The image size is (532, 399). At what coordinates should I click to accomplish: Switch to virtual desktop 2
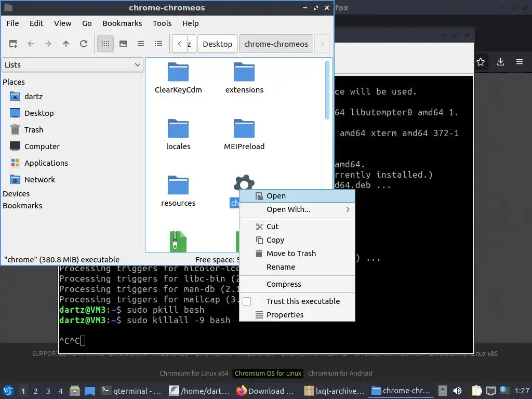[36, 391]
